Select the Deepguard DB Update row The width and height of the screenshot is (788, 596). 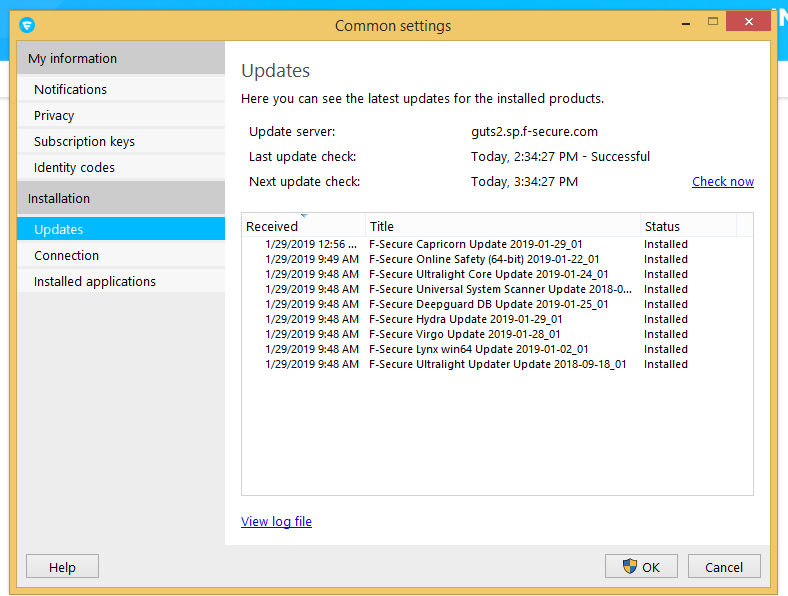(x=488, y=304)
